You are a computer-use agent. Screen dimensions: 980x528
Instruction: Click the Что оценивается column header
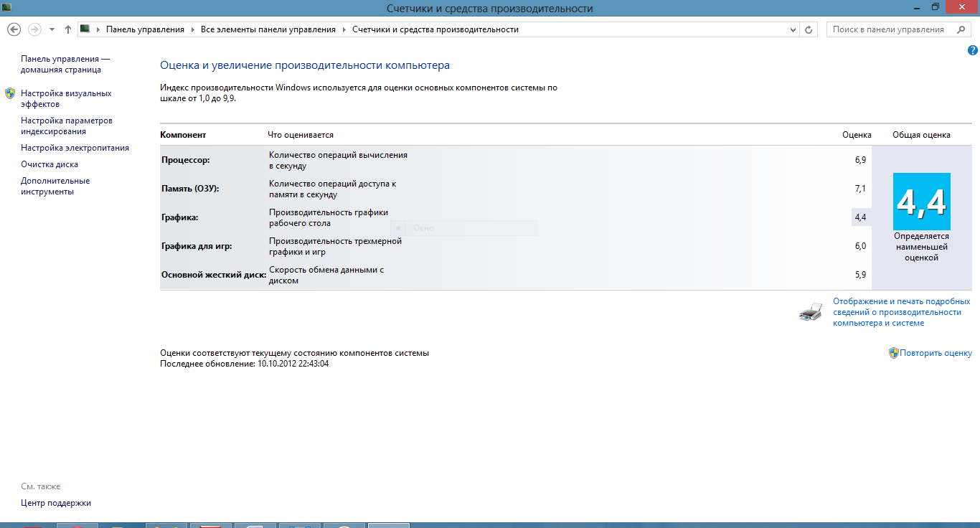(301, 135)
